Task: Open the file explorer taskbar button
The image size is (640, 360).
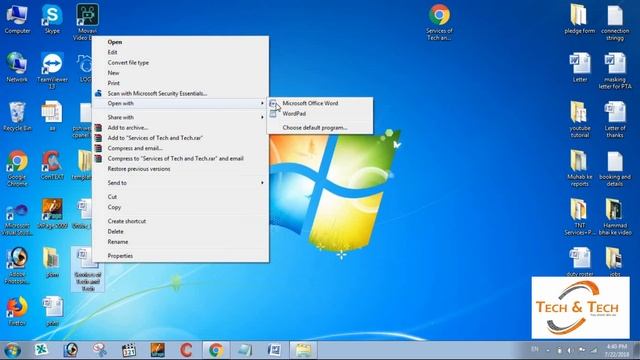Action: pyautogui.click(x=303, y=350)
